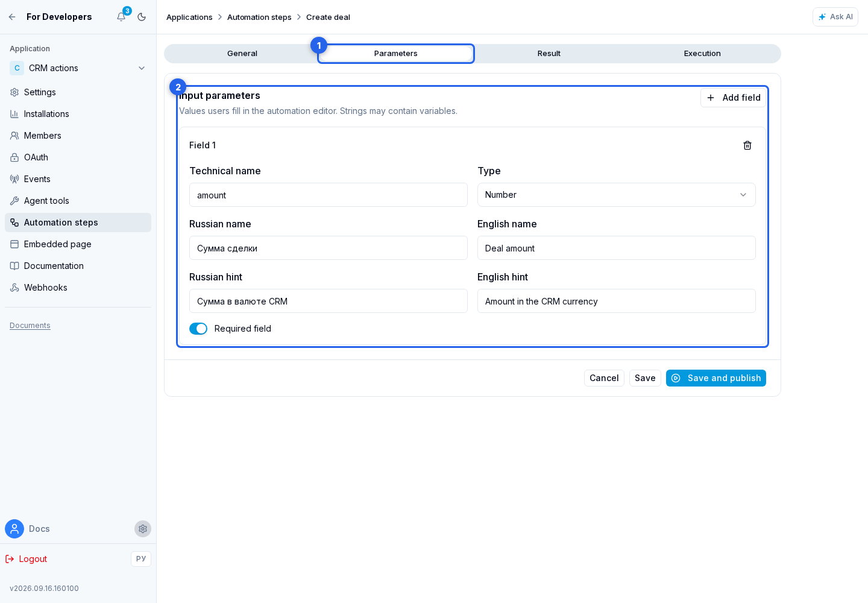Switch to the Parameters tab

396,54
